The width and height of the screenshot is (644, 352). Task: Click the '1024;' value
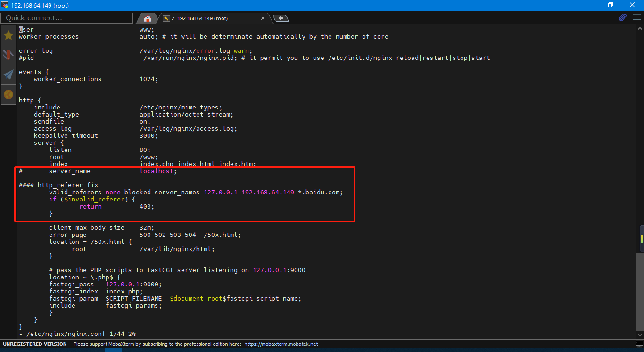[149, 79]
